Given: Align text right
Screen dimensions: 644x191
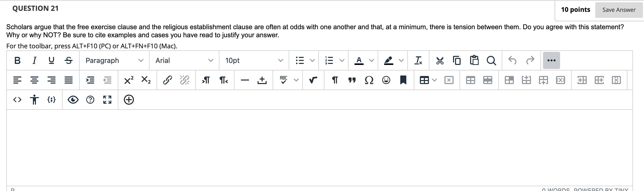Looking at the screenshot, I should pos(52,80).
